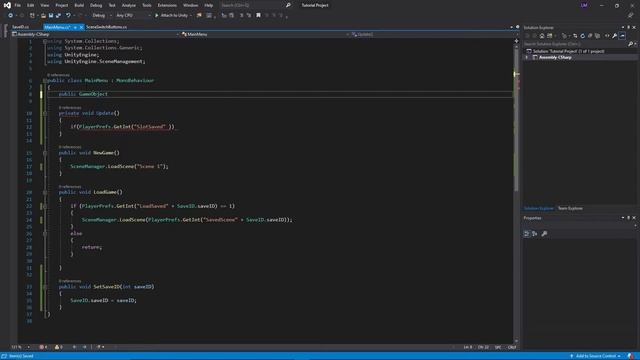This screenshot has height=360, width=640.
Task: Open the Debug configuration dropdown
Action: pyautogui.click(x=101, y=16)
